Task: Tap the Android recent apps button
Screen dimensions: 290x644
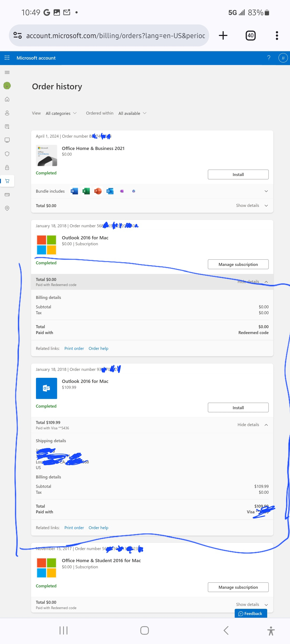Action: 63,630
